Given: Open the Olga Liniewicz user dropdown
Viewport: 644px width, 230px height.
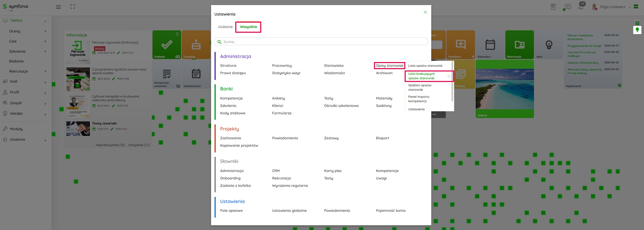Looking at the screenshot, I should (612, 7).
